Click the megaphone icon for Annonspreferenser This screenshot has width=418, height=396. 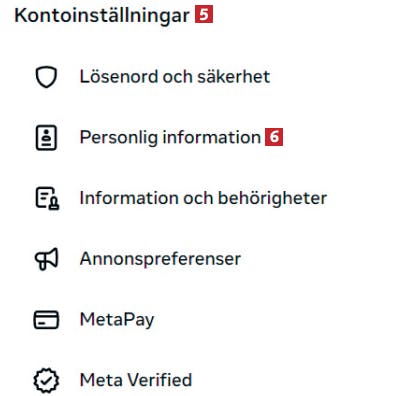47,259
